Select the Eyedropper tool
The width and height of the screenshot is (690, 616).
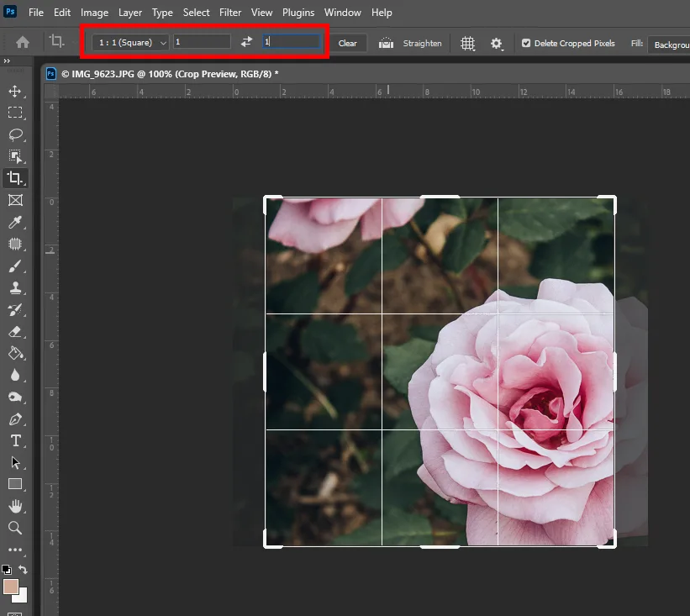[15, 222]
